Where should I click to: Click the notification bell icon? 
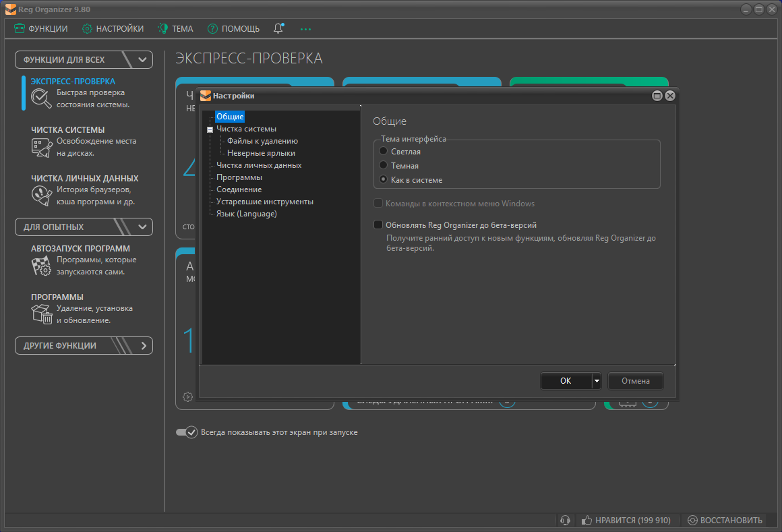tap(278, 28)
